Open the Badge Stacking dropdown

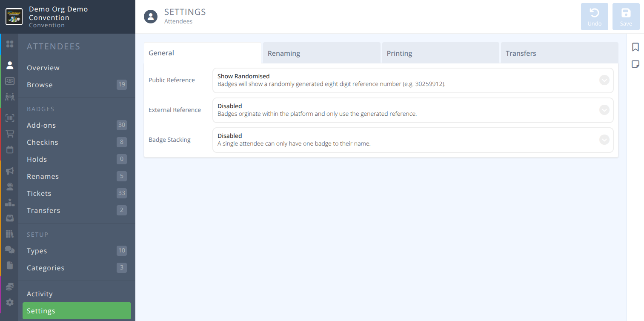pyautogui.click(x=604, y=140)
